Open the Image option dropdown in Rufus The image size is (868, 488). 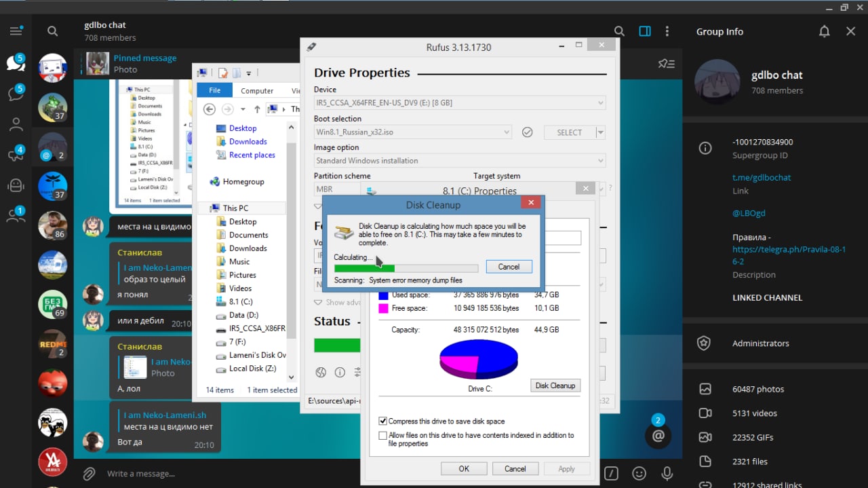pos(459,161)
